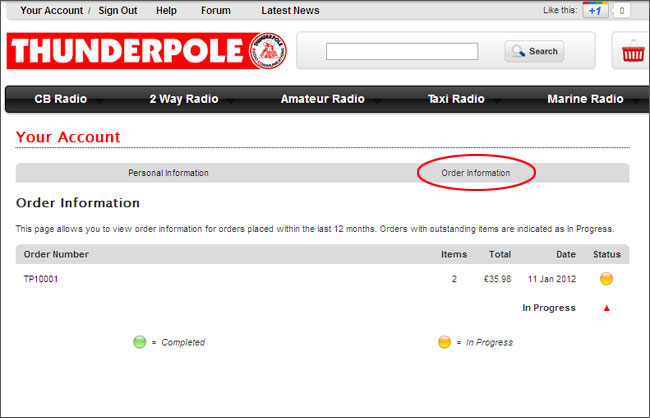Viewport: 650px width, 418px height.
Task: Click the orange In Progress legend icon
Action: pos(444,342)
